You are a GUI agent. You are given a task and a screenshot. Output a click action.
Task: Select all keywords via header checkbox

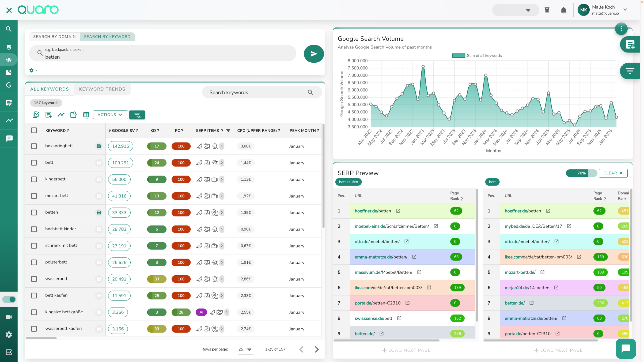click(x=34, y=130)
